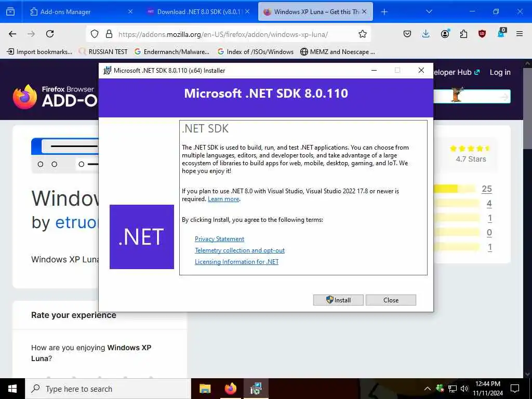Open Import bookmarks bookmark item

(39, 51)
